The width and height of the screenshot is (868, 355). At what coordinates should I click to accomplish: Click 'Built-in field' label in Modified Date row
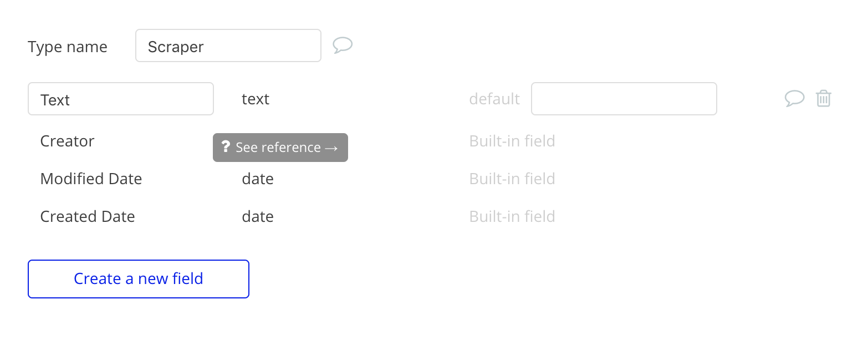coord(512,179)
